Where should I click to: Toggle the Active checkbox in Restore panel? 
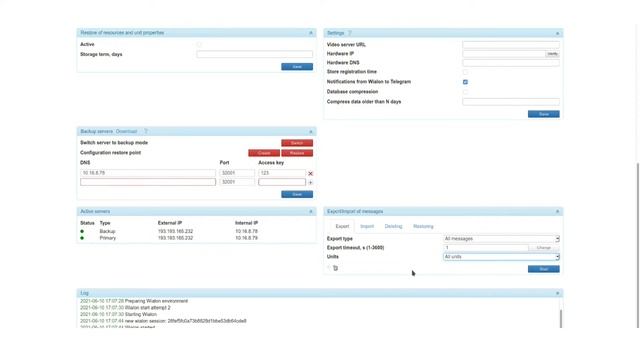(199, 44)
